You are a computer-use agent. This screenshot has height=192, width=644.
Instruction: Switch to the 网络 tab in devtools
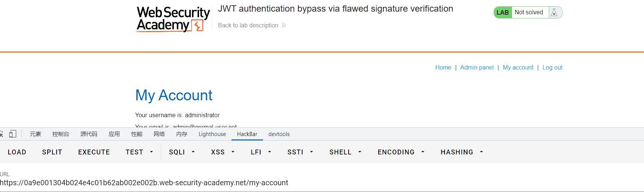[159, 134]
